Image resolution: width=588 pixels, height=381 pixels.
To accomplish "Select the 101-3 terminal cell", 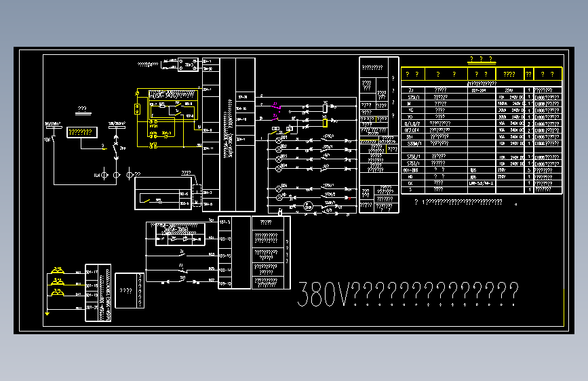I will pos(225,222).
